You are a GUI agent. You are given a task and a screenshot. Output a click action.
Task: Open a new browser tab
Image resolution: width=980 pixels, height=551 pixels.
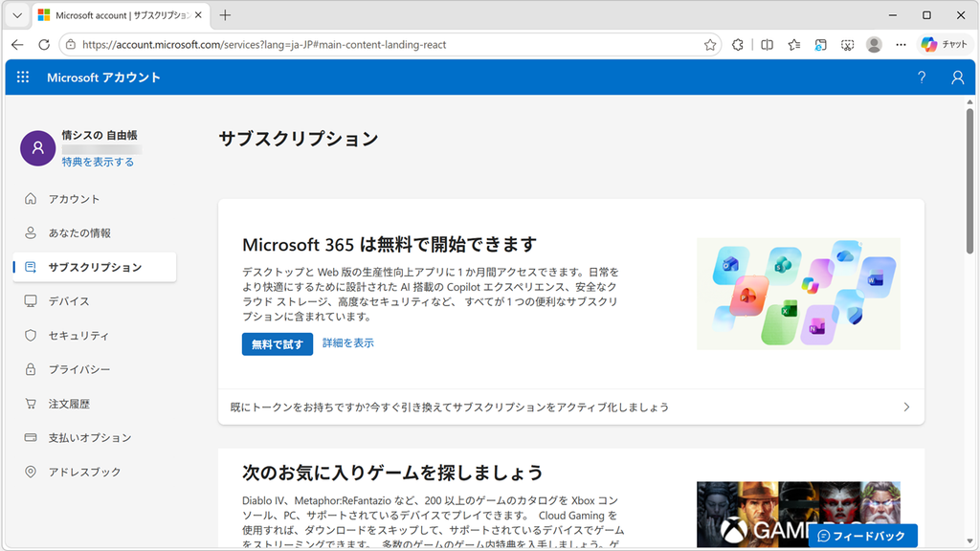click(x=225, y=15)
